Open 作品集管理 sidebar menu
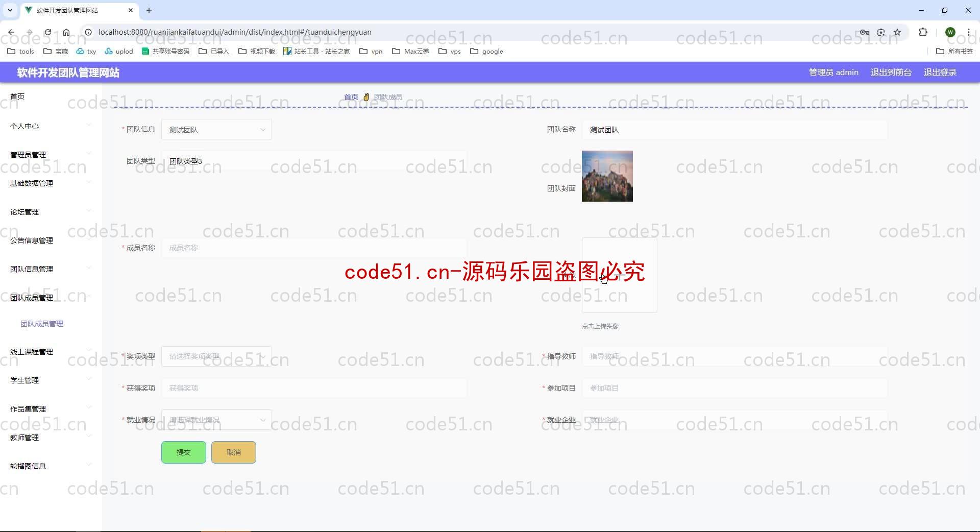Image resolution: width=980 pixels, height=532 pixels. pyautogui.click(x=51, y=409)
